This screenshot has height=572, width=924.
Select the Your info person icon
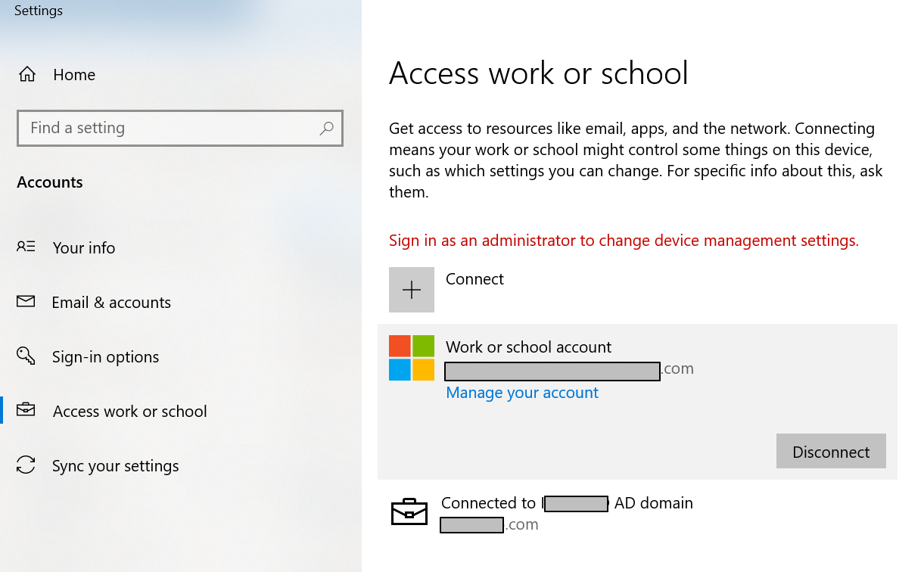point(26,247)
